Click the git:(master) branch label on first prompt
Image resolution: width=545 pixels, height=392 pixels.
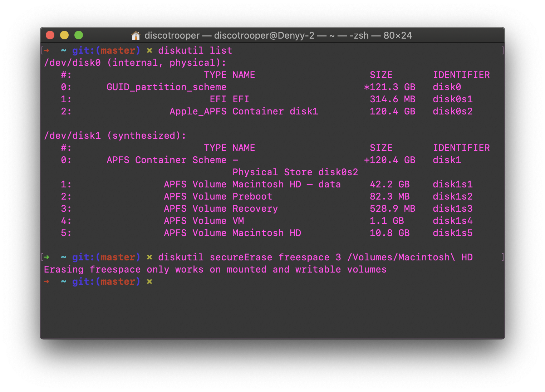point(106,50)
